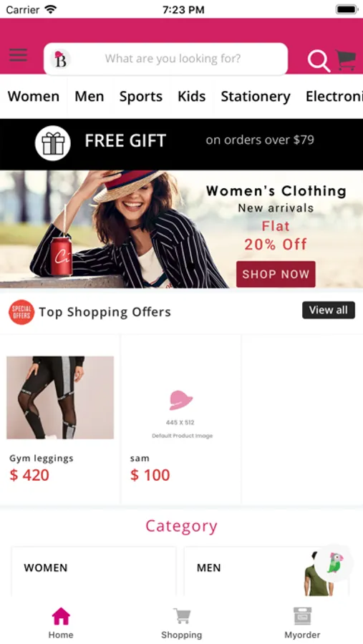Tap the Special Offers badge icon
363x644 pixels.
tap(21, 312)
